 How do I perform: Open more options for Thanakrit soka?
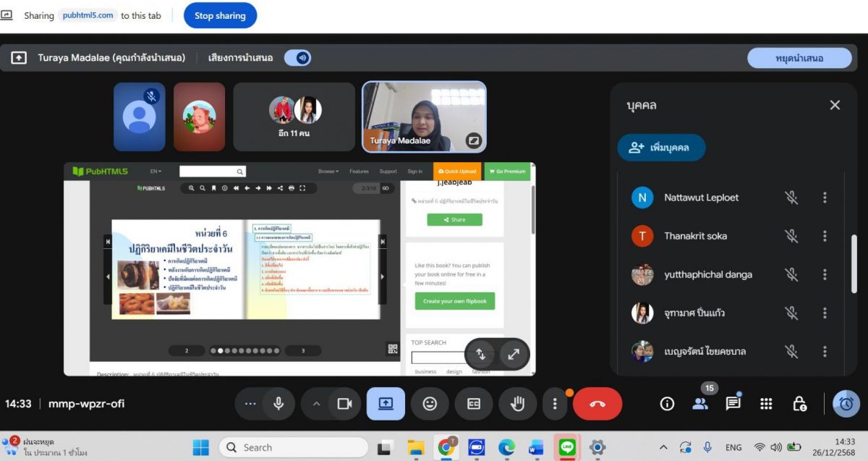tap(825, 236)
